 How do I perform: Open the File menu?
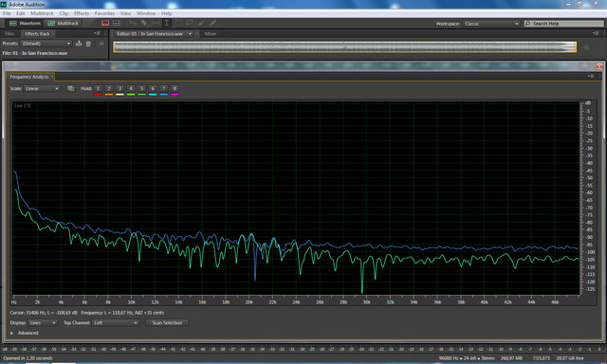(7, 13)
